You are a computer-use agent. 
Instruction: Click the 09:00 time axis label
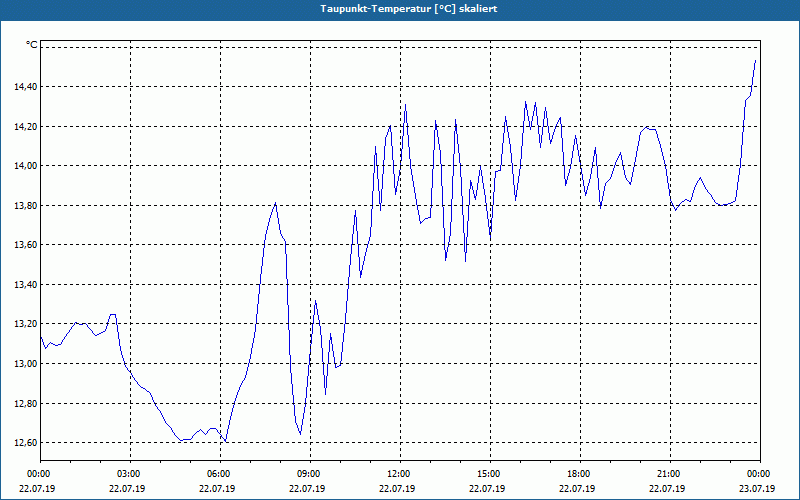pyautogui.click(x=310, y=474)
